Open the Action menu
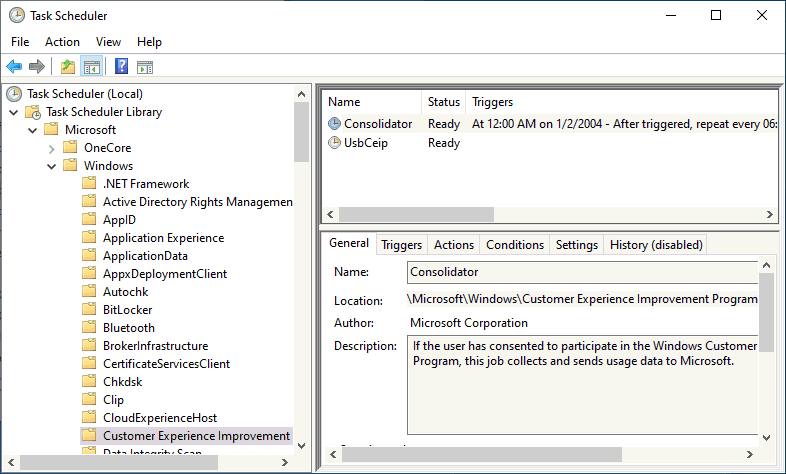 pos(62,42)
